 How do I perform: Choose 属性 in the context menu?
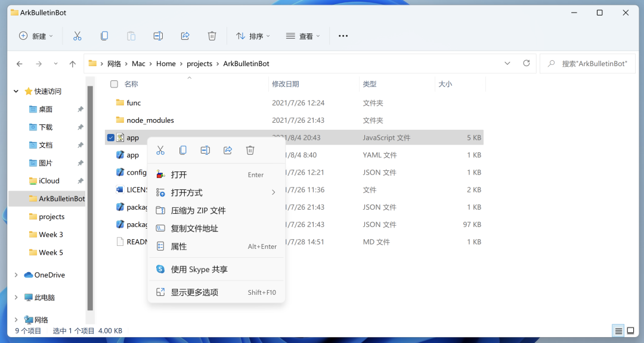[x=216, y=247]
